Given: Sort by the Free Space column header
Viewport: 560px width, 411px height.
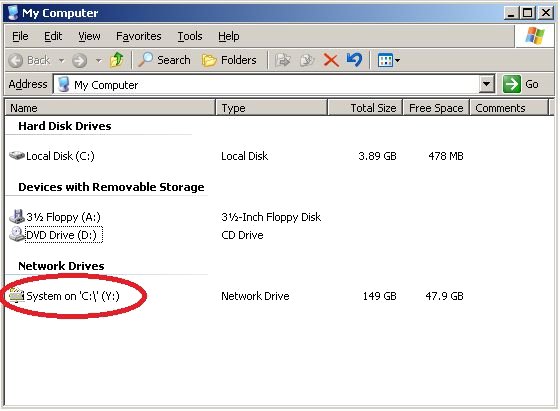Looking at the screenshot, I should pos(436,108).
